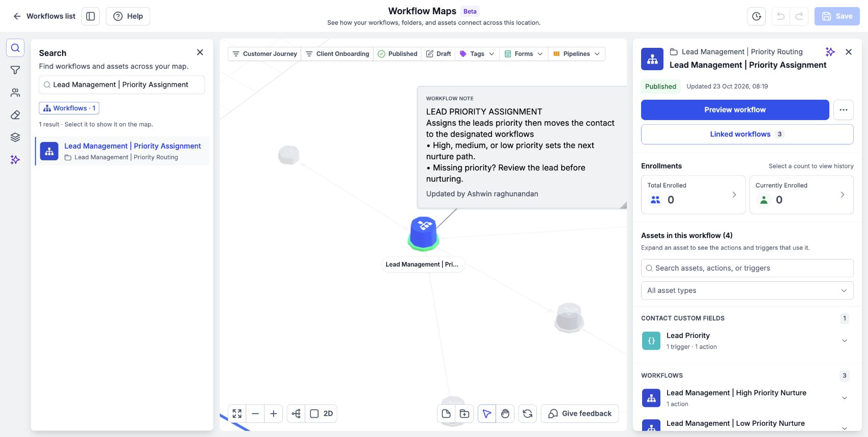Open the three-dot more options menu
The image size is (868, 437).
point(844,110)
